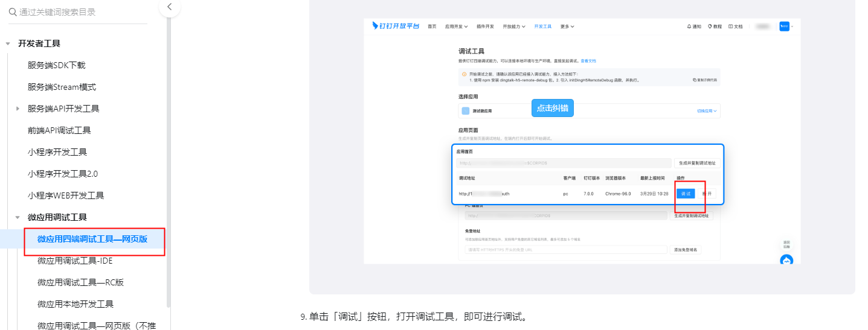Open 服务端Stream模式 in the sidebar
The height and width of the screenshot is (330, 868).
[62, 87]
